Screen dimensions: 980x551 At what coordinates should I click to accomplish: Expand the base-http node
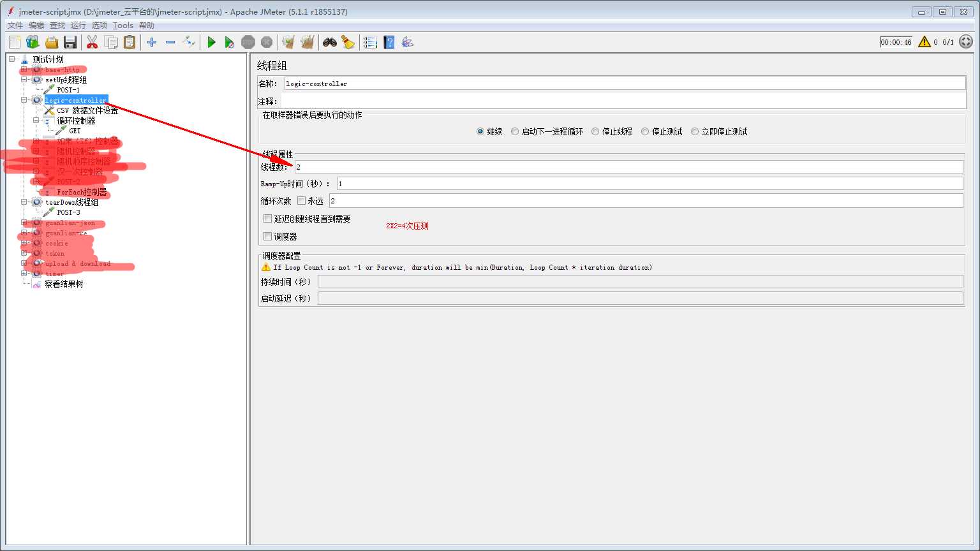pyautogui.click(x=24, y=70)
